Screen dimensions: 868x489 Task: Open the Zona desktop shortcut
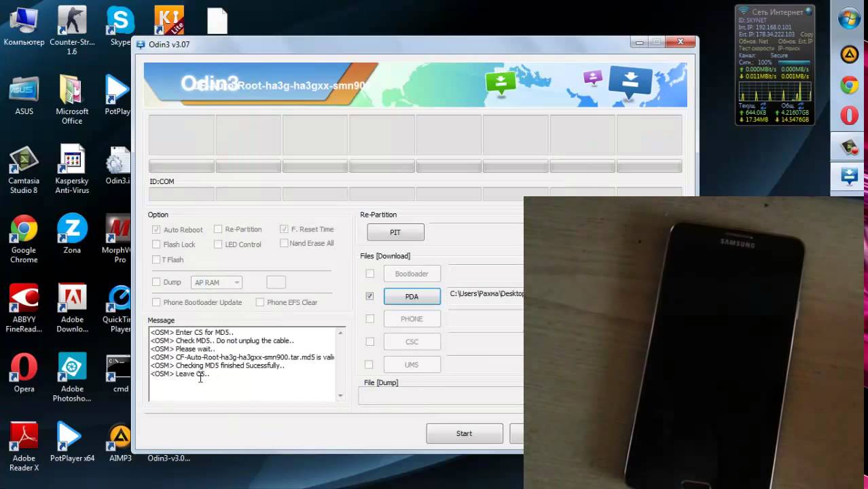point(72,234)
